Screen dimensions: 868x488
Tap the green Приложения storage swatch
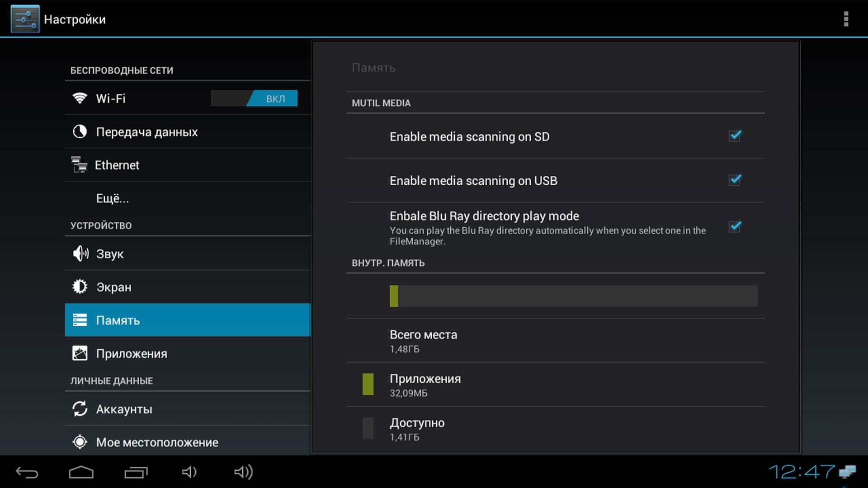click(368, 385)
